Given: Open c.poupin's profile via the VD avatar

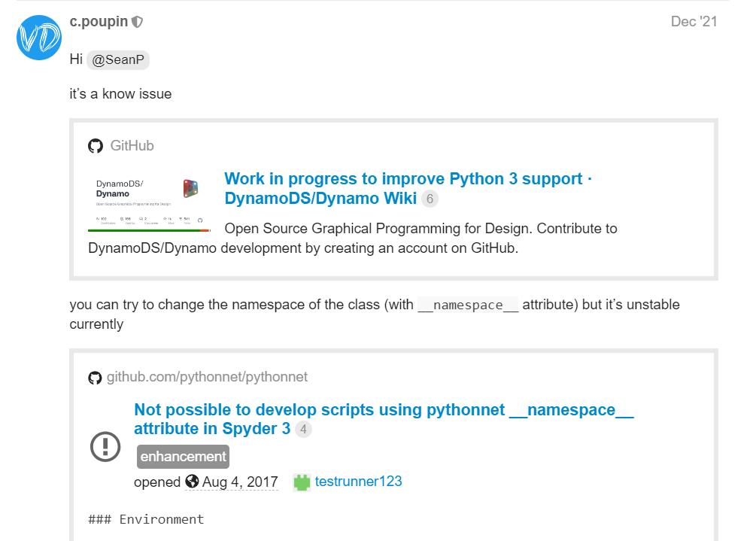Looking at the screenshot, I should click(x=38, y=38).
